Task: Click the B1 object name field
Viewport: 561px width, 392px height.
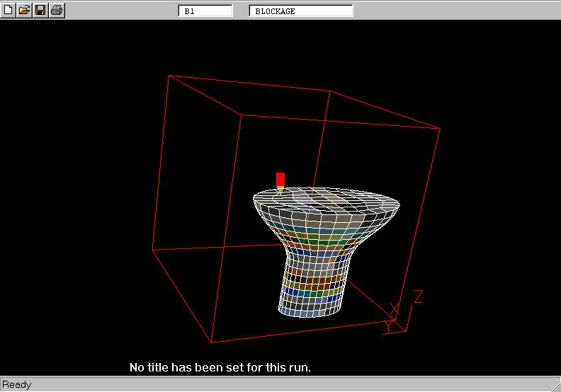Action: point(205,11)
